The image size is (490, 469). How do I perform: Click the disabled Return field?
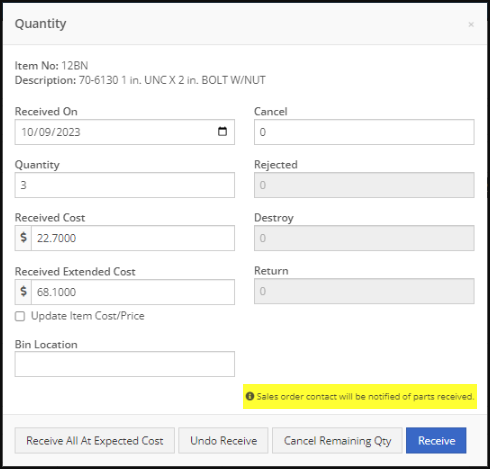[364, 291]
